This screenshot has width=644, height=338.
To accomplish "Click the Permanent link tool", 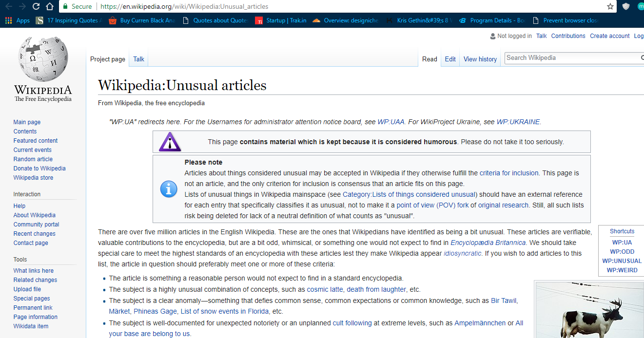I will point(33,308).
